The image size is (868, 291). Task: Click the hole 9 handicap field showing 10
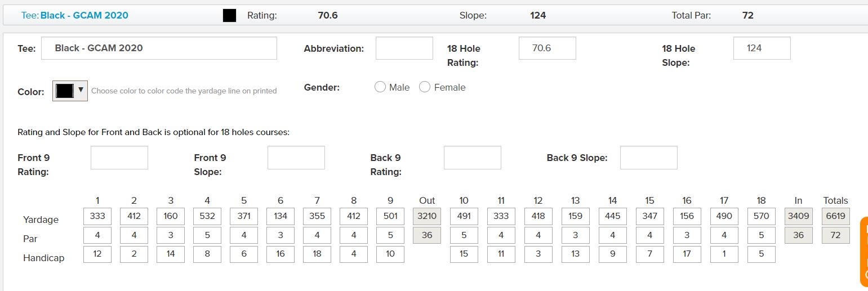[x=390, y=254]
